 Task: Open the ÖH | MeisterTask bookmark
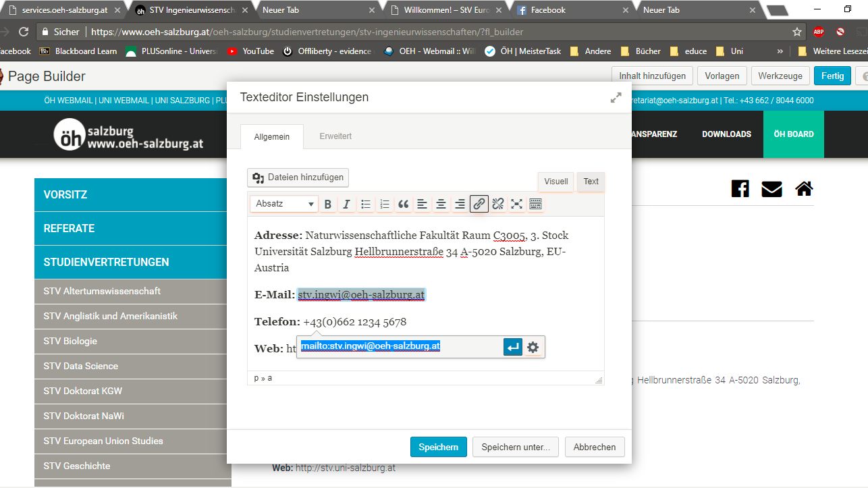[523, 51]
